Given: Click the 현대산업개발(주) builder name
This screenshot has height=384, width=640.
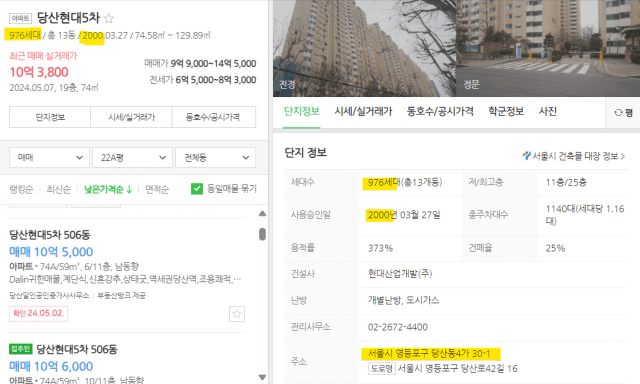Looking at the screenshot, I should pos(400,273).
